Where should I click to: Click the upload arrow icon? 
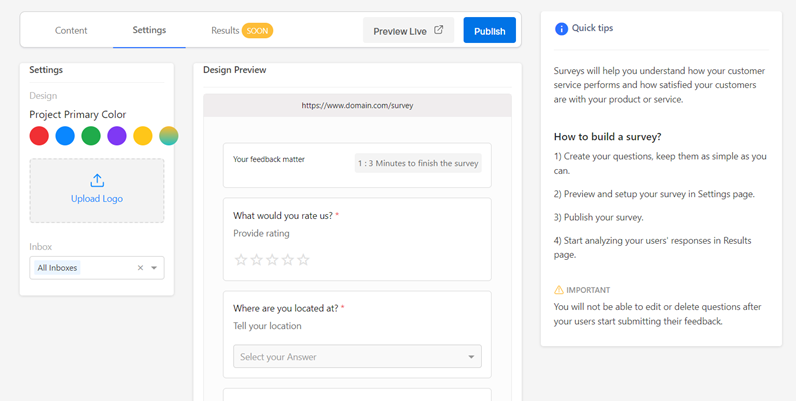pos(97,180)
